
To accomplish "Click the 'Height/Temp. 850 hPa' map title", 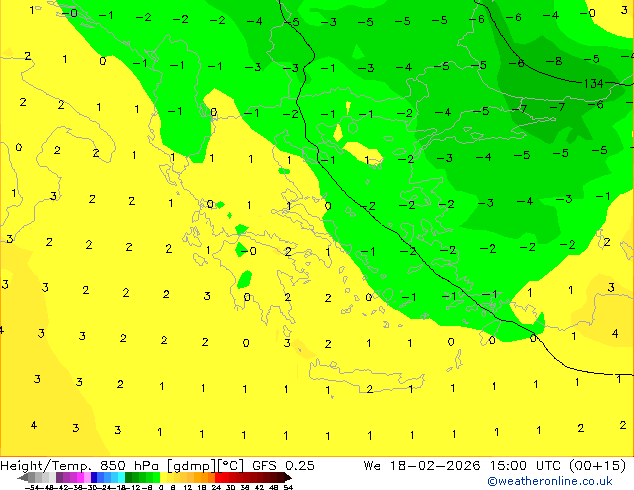I will [80, 466].
